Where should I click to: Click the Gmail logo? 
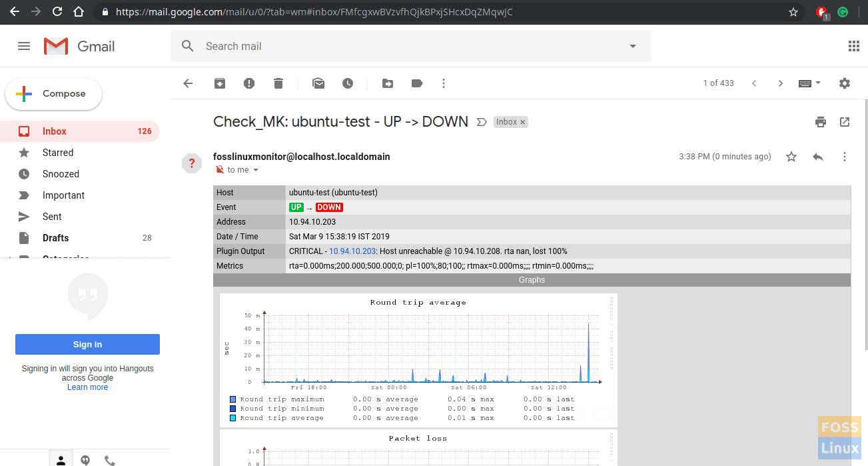[79, 46]
